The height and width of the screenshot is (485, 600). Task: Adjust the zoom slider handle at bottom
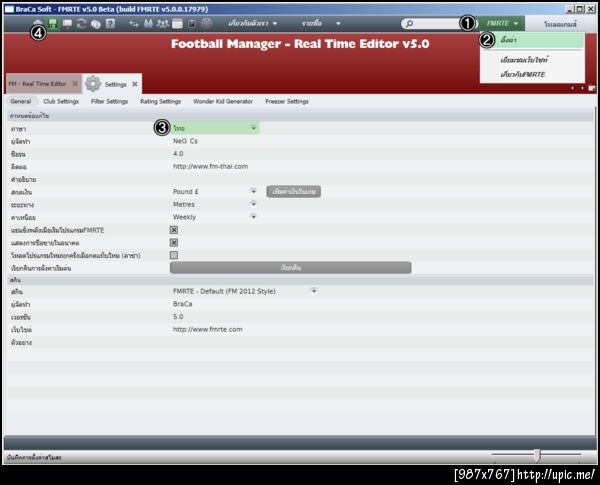click(x=537, y=455)
